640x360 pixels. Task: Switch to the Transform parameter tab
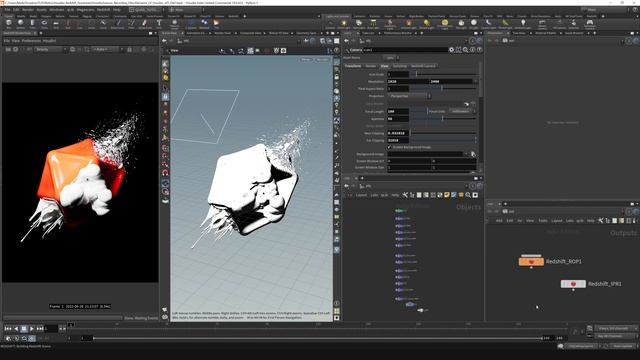point(353,66)
